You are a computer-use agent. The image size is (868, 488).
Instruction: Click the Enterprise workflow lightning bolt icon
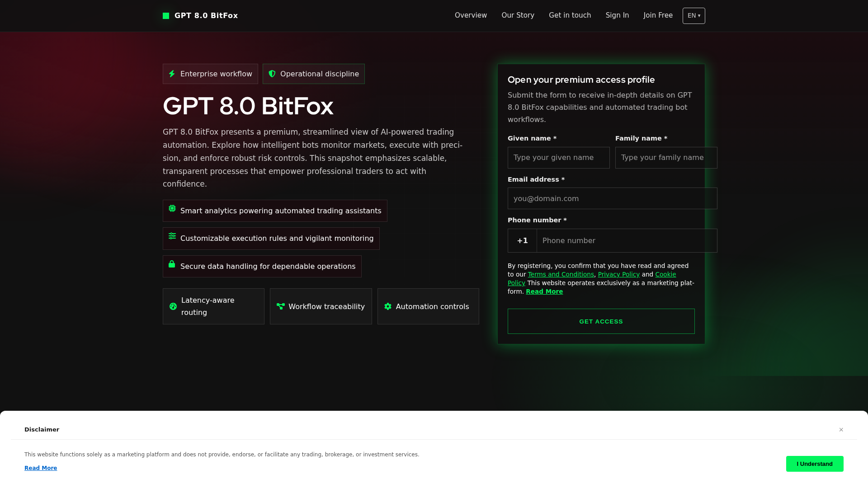pyautogui.click(x=172, y=74)
